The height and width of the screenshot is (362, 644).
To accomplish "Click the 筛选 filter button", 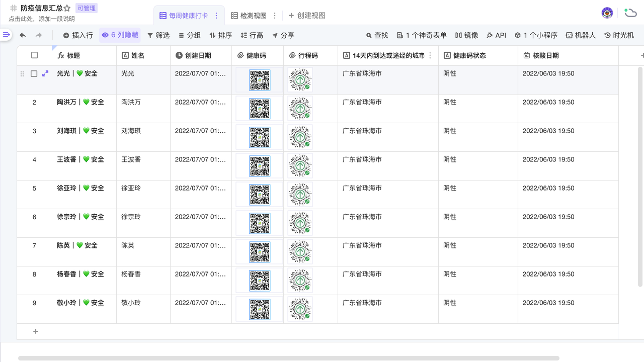I will coord(158,35).
